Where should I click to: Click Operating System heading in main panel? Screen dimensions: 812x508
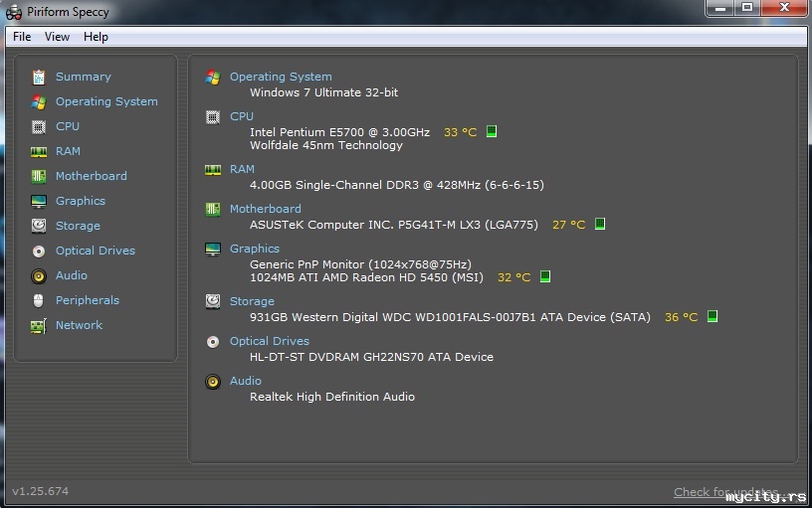tap(281, 77)
